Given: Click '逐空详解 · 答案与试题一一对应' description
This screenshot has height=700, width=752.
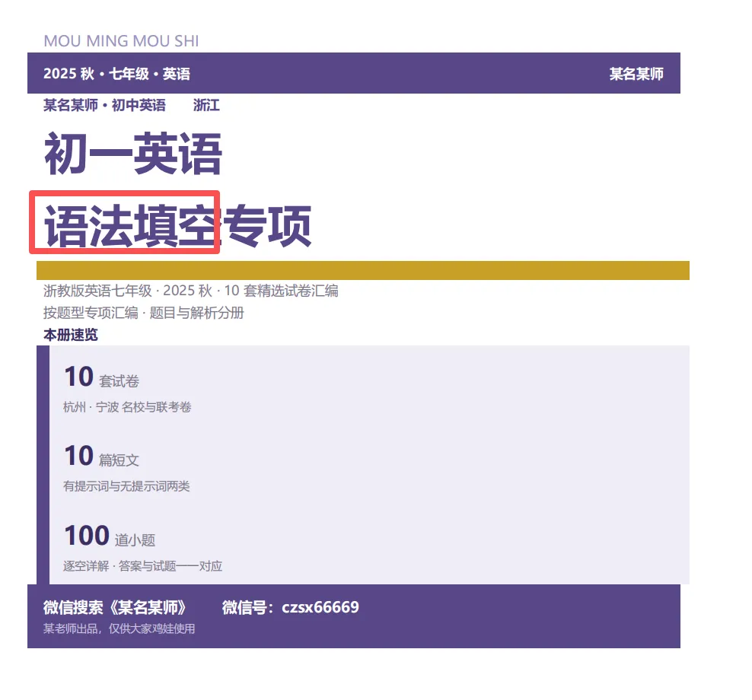Looking at the screenshot, I should point(143,566).
